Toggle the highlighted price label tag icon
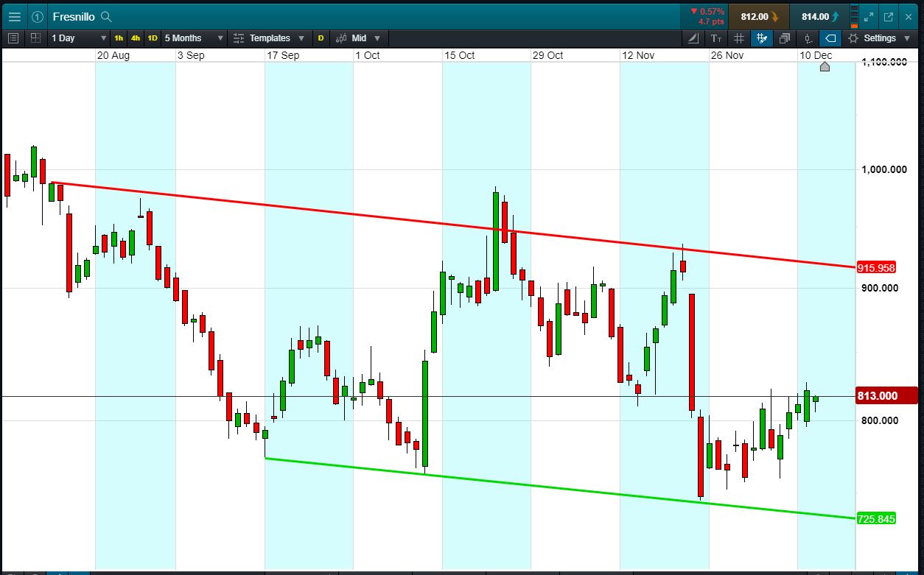 pyautogui.click(x=830, y=38)
